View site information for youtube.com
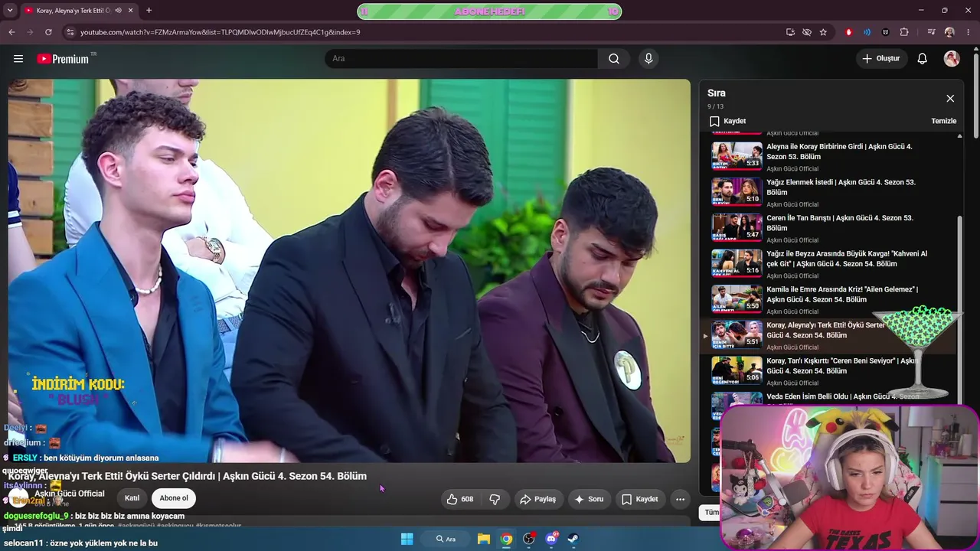The width and height of the screenshot is (980, 551). (x=70, y=32)
